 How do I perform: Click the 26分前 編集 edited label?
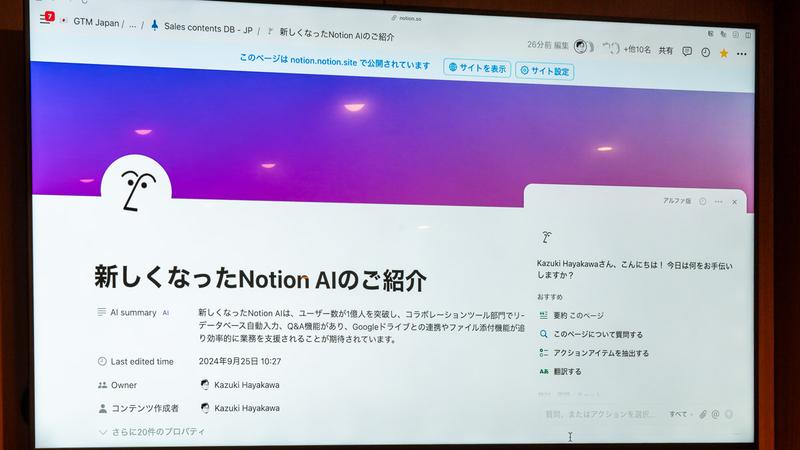(x=548, y=45)
